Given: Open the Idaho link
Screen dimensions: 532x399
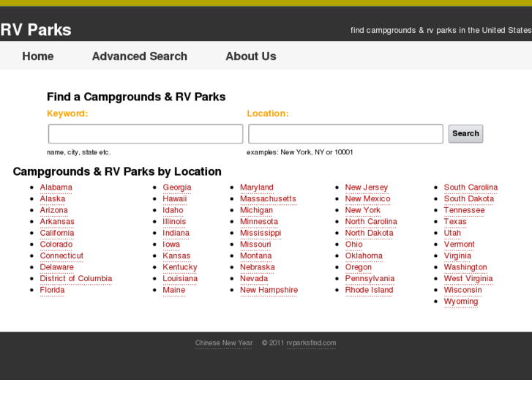Looking at the screenshot, I should pyautogui.click(x=173, y=210).
